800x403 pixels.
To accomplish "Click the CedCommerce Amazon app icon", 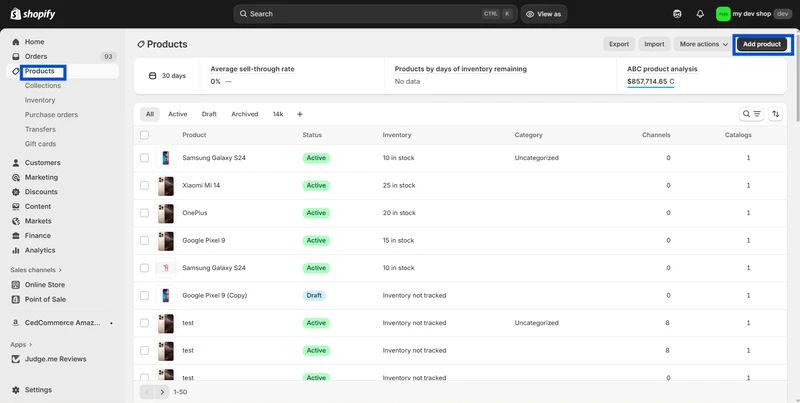I will click(16, 323).
